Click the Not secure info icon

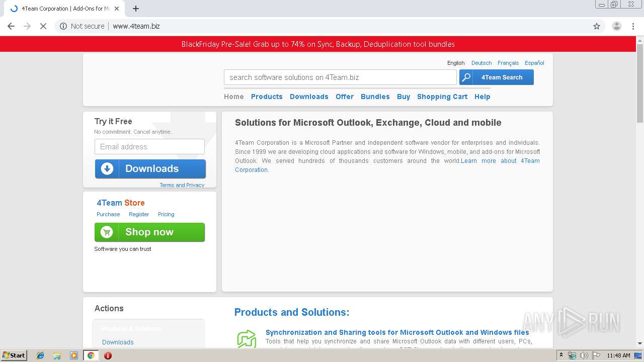click(63, 26)
